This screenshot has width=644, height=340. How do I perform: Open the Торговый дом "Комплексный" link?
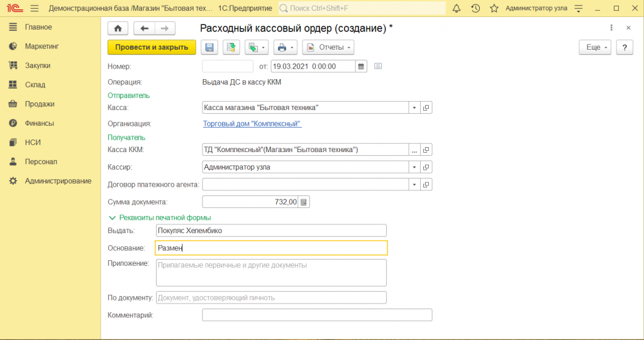point(252,124)
